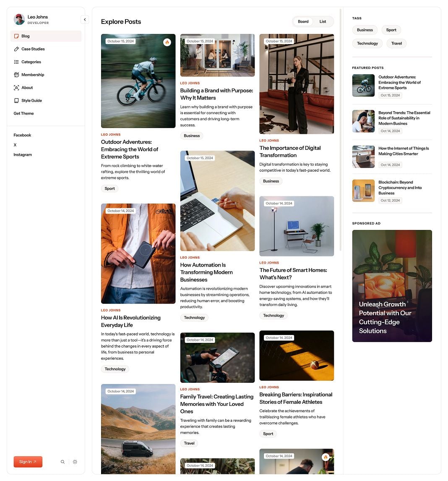Switch to List view
Screen dimensions: 448x481
(x=323, y=21)
